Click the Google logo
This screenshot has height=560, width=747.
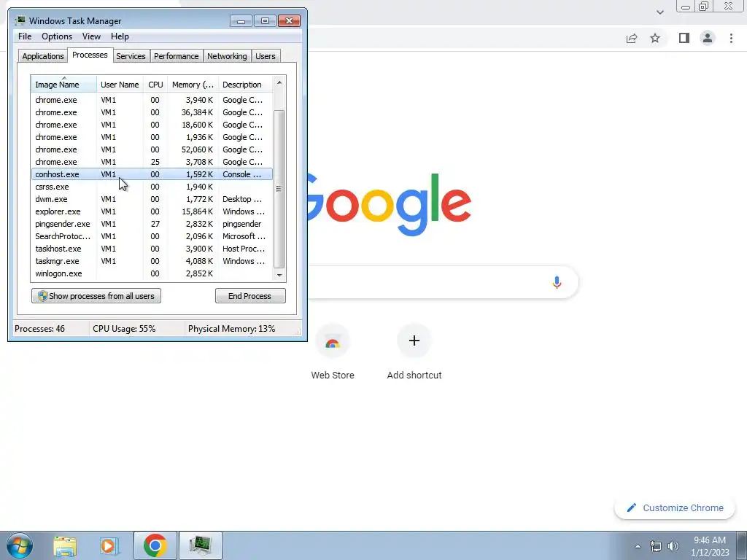point(390,205)
